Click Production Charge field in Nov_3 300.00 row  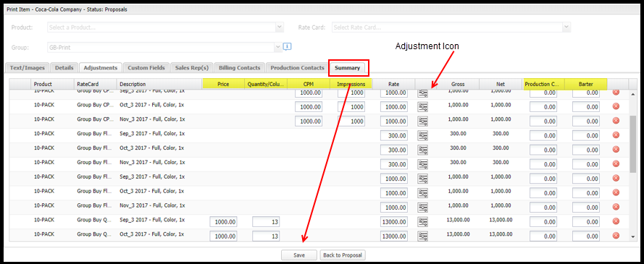click(543, 164)
